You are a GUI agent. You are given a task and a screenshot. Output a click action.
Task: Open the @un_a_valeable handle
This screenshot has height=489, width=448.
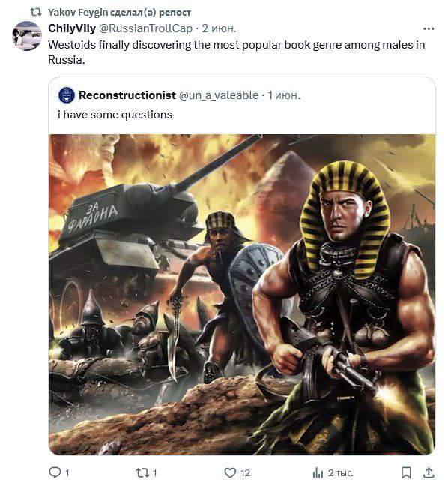(x=219, y=95)
